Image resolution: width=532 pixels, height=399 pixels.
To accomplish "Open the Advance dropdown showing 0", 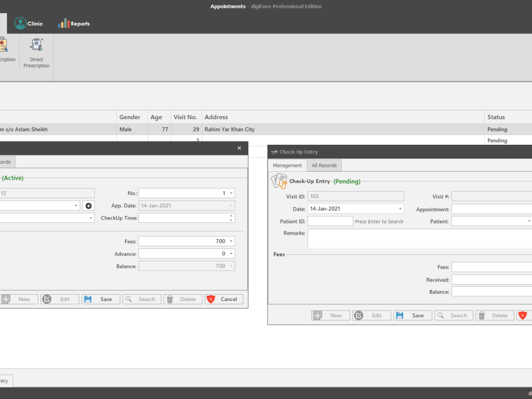I will coord(231,253).
